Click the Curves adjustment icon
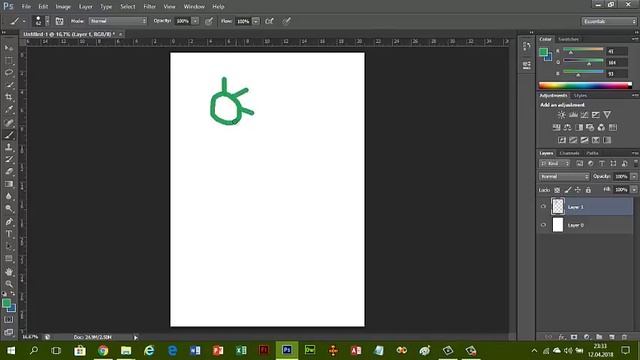 (584, 115)
